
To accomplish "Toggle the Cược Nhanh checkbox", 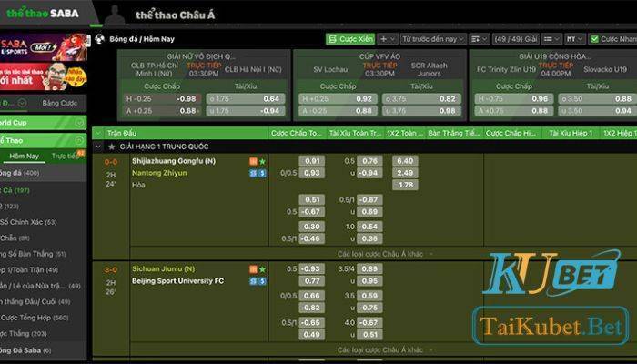I will click(595, 39).
